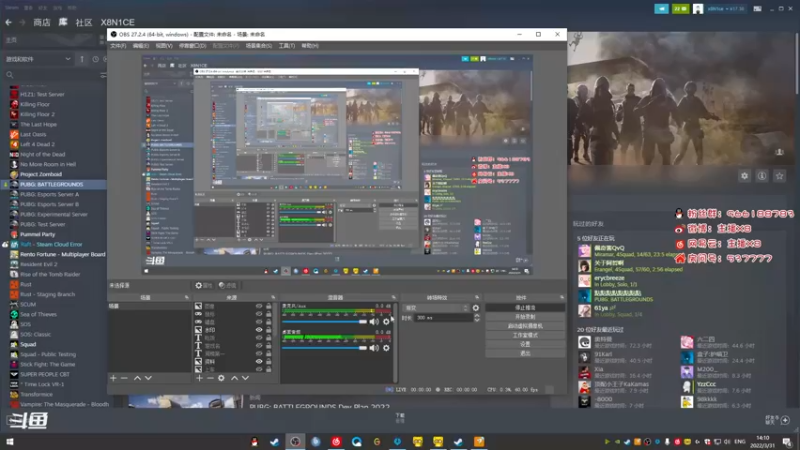Pop out the OBS Controls dock panel
The width and height of the screenshot is (800, 450).
[x=562, y=297]
